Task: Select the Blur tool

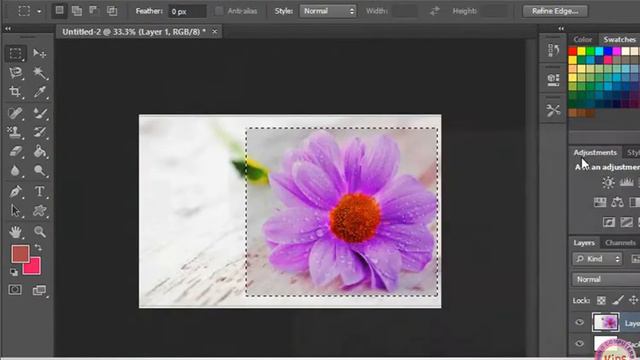Action: (x=16, y=170)
